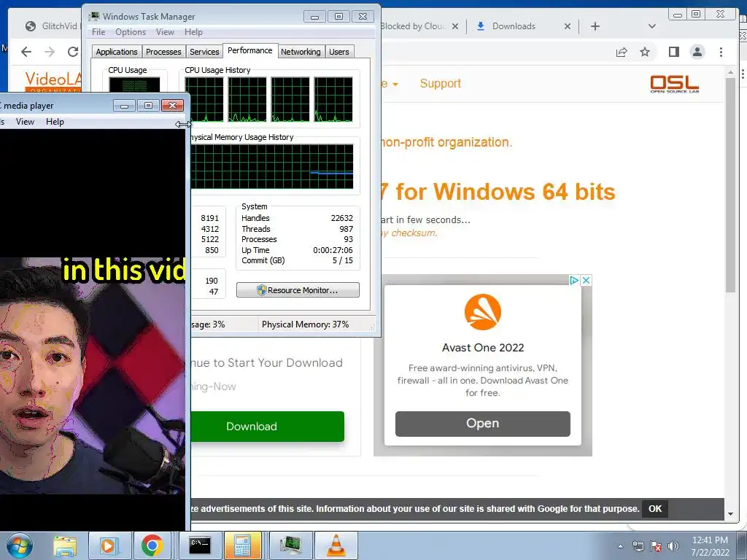Image resolution: width=747 pixels, height=560 pixels.
Task: Click the CPU Usage gauge in Task Manager
Action: tap(134, 85)
